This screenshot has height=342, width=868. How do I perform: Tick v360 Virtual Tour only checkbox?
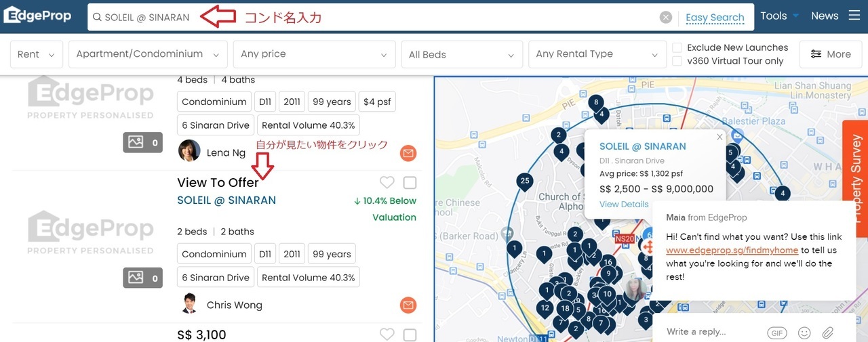(x=677, y=61)
